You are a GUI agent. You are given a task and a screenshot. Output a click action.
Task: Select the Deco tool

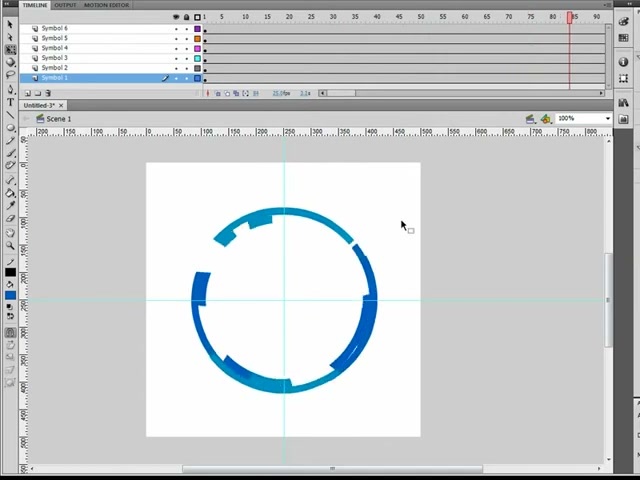(10, 165)
